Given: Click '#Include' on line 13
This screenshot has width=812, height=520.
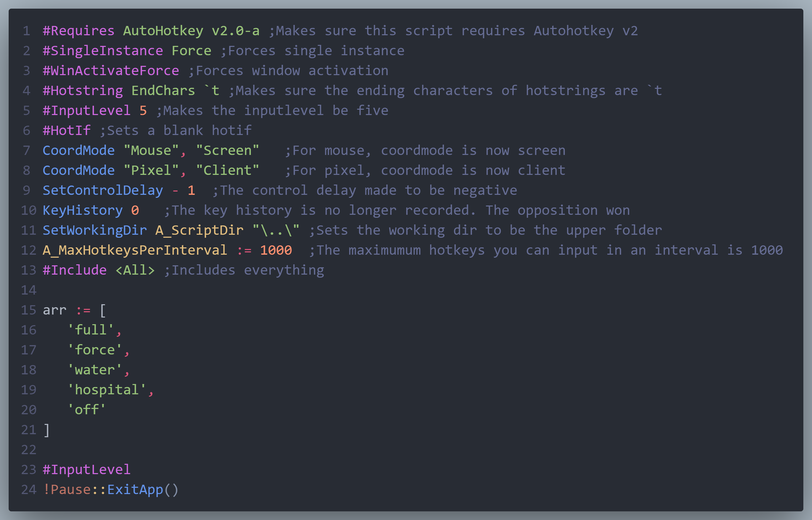Looking at the screenshot, I should pos(75,270).
